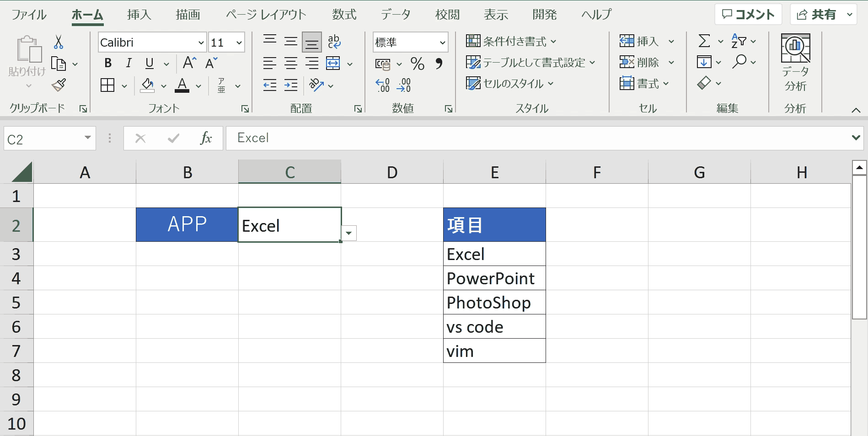The height and width of the screenshot is (436, 868).
Task: Switch to the Data tab
Action: [396, 15]
